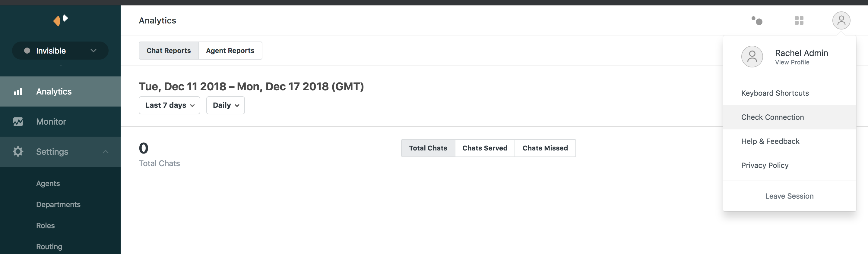Choose Check Connection from menu

click(x=772, y=117)
